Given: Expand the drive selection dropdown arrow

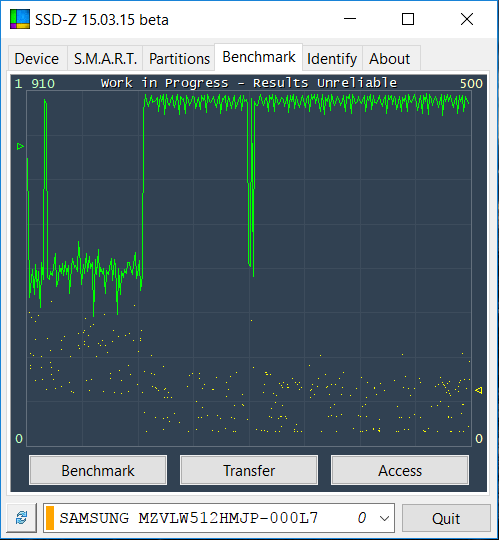Looking at the screenshot, I should coord(384,518).
